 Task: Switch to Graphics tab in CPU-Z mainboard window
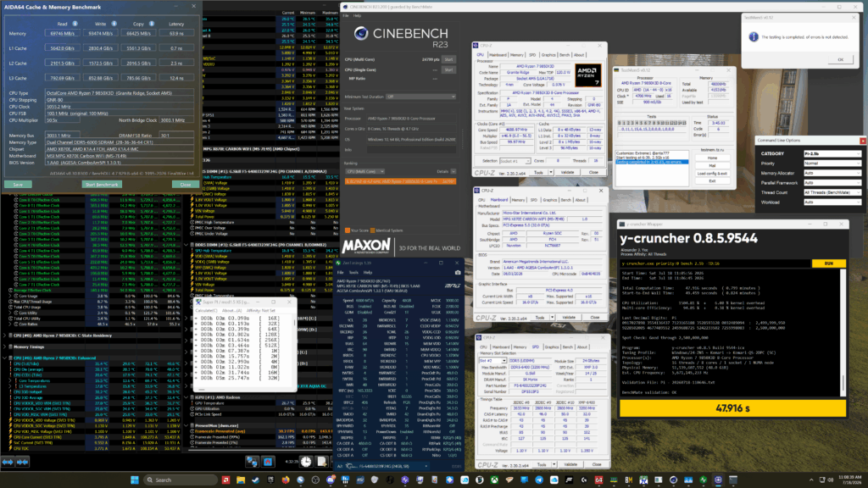coord(549,200)
